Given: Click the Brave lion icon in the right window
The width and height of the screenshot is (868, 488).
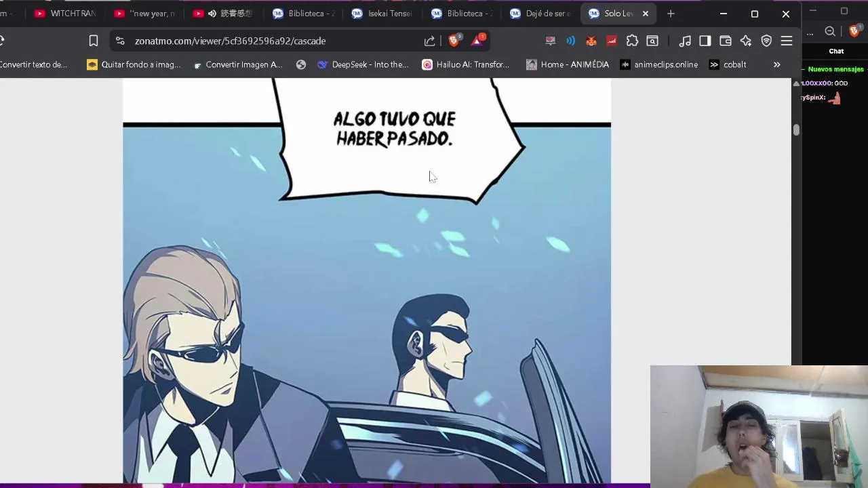Looking at the screenshot, I should 854,31.
